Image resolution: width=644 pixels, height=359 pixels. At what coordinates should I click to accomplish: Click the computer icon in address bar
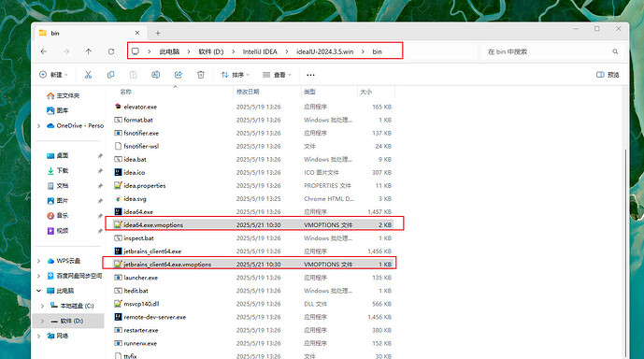[x=136, y=51]
